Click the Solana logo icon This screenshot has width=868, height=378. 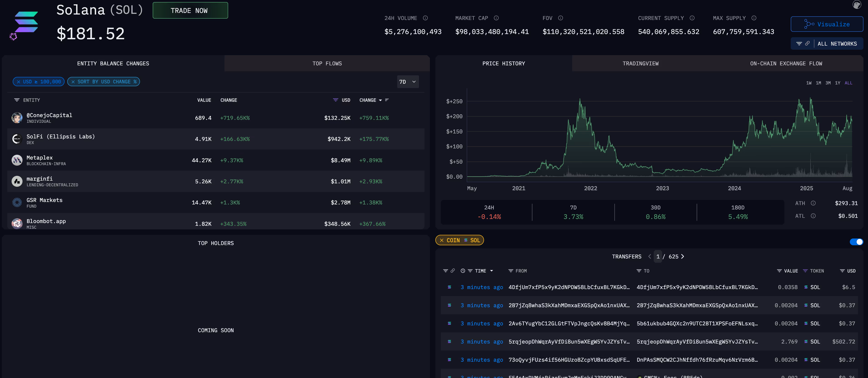26,22
